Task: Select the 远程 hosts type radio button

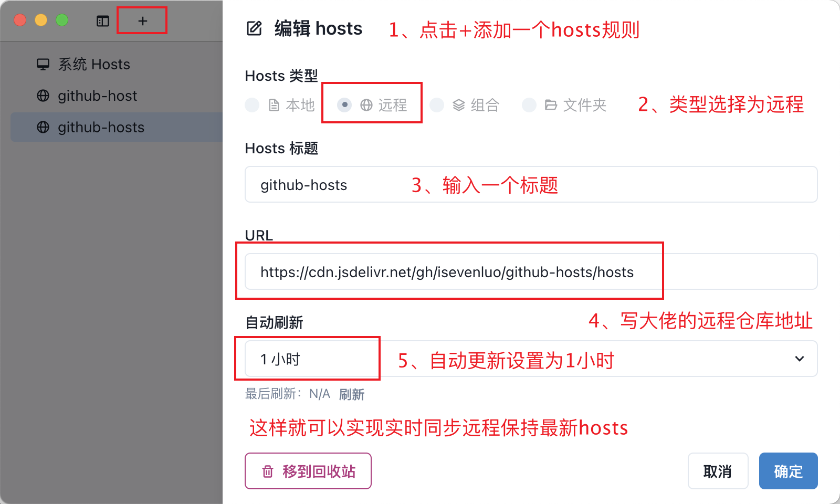Action: pyautogui.click(x=344, y=105)
